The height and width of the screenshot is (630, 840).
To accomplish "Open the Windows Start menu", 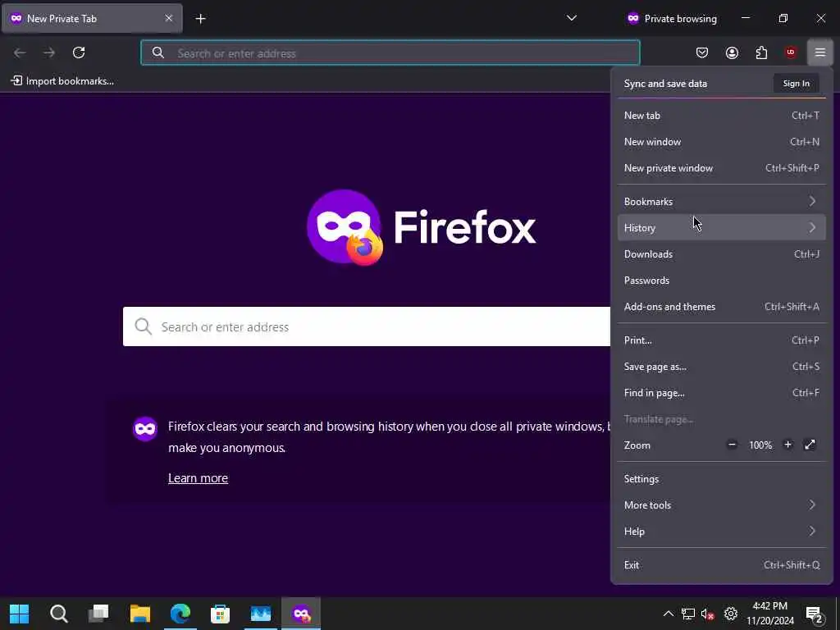I will coord(20,614).
